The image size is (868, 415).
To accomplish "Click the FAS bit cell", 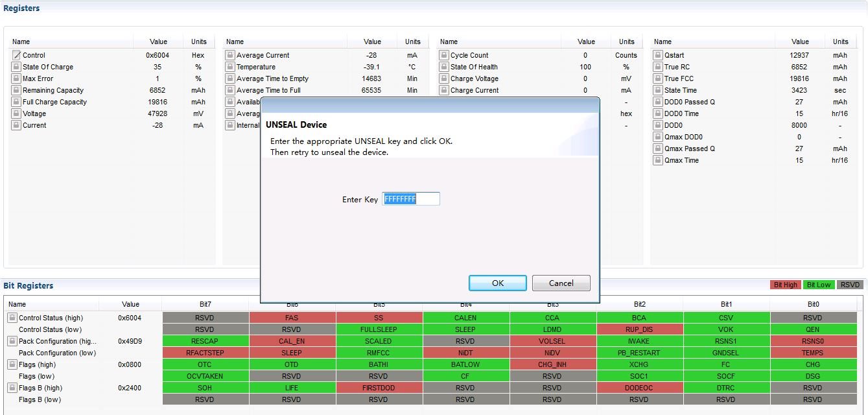I will click(x=292, y=318).
